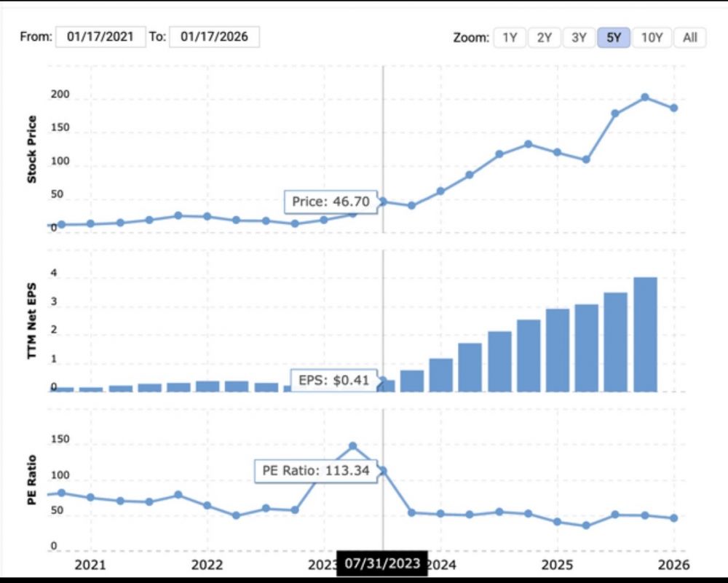Click the PE Ratio: 113.34 tooltip

click(316, 471)
